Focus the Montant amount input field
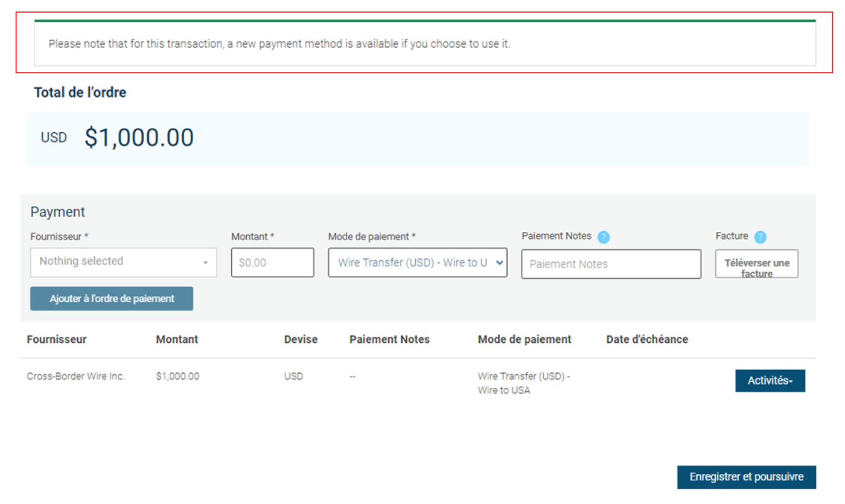Image resolution: width=845 pixels, height=504 pixels. tap(272, 263)
